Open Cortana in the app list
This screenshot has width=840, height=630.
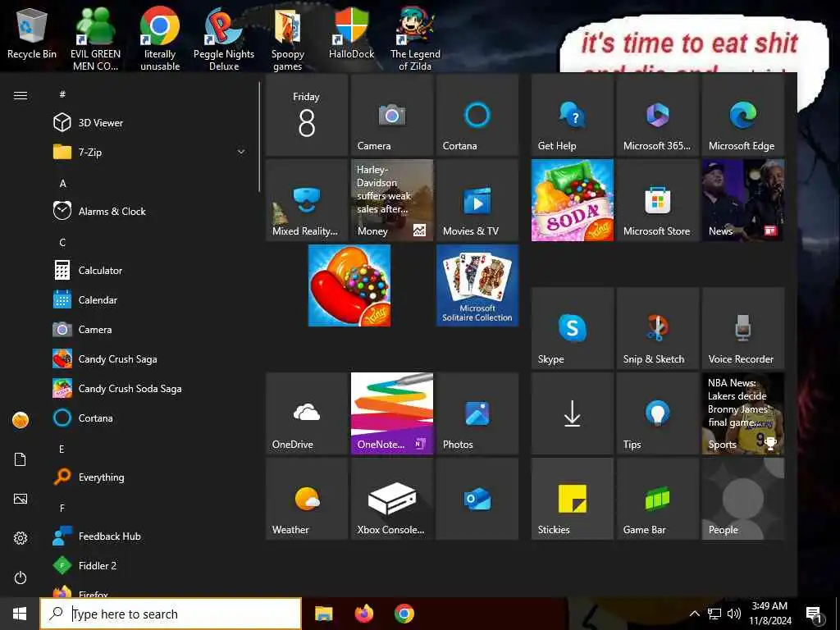(150, 418)
